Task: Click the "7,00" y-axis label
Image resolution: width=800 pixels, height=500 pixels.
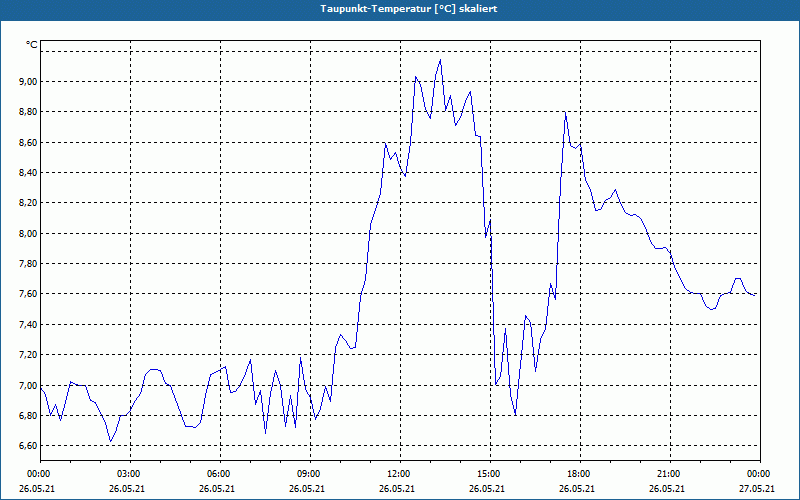Action: (28, 385)
